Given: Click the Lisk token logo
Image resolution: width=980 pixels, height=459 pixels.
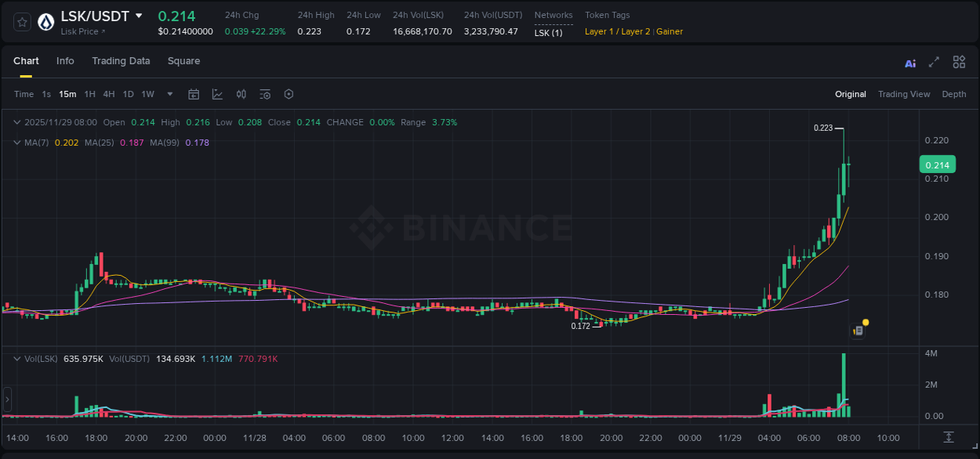Looking at the screenshot, I should pos(45,21).
